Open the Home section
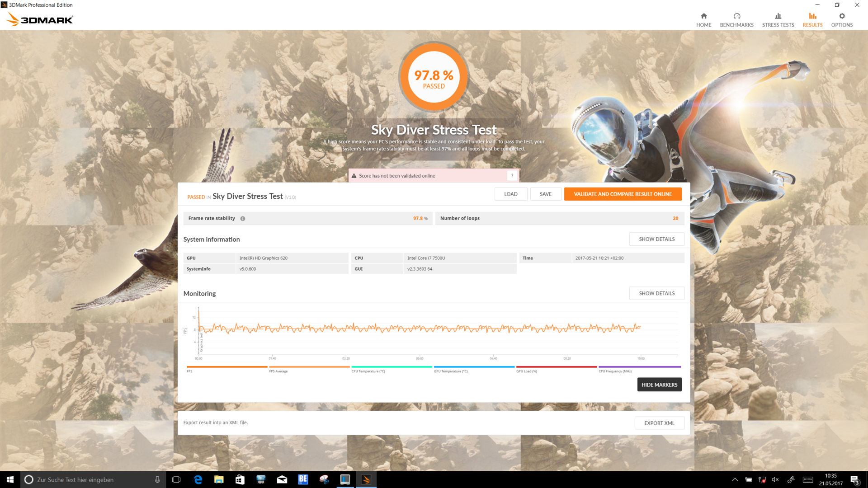The height and width of the screenshot is (488, 868). click(x=703, y=20)
